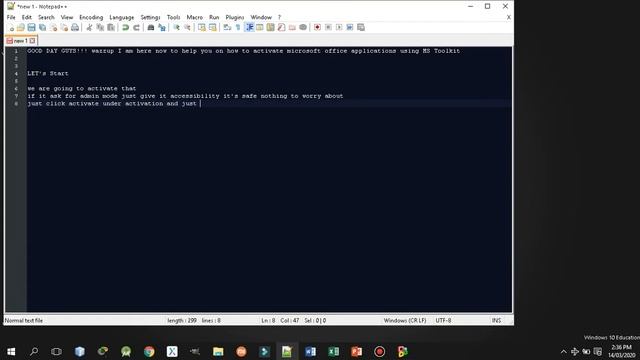Click 'Windows (CR LF)' in status bar
Viewport: 640px width, 360px height.
(x=404, y=320)
